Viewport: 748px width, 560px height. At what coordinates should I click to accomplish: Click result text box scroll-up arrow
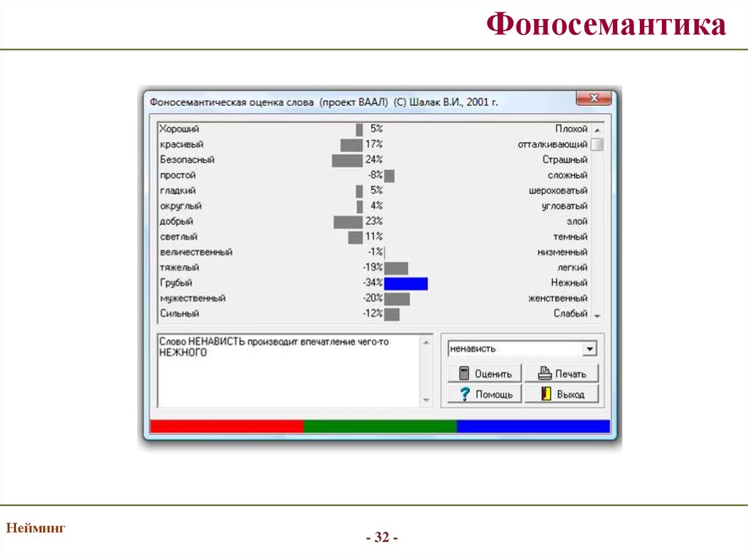[x=426, y=342]
